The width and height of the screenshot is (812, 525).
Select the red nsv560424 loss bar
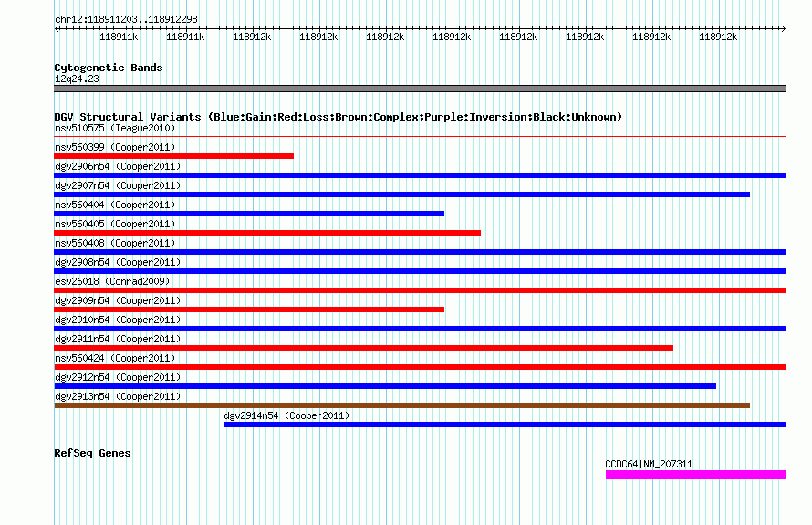[420, 367]
